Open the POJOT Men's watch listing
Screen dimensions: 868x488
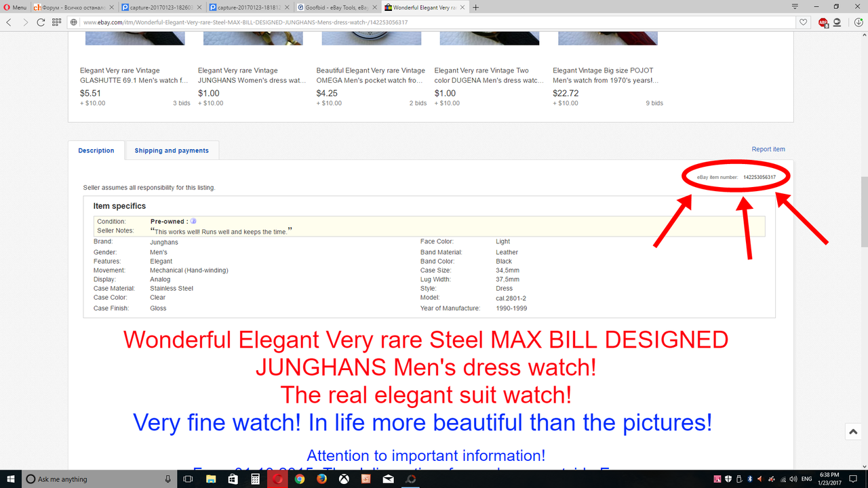(605, 75)
